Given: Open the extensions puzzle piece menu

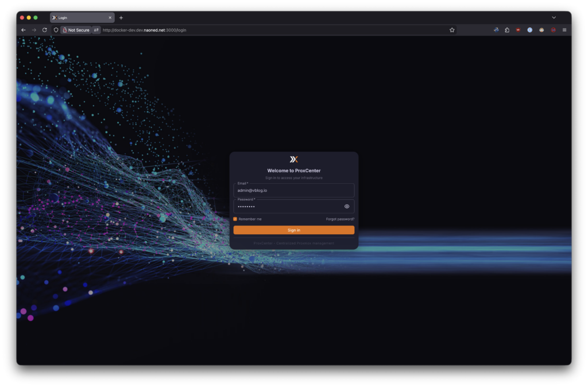Looking at the screenshot, I should point(507,30).
